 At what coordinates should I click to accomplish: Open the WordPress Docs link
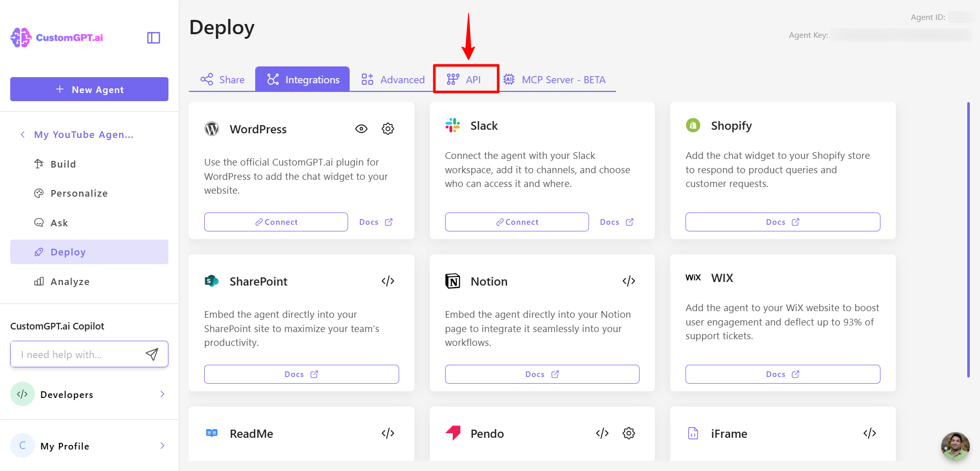376,222
